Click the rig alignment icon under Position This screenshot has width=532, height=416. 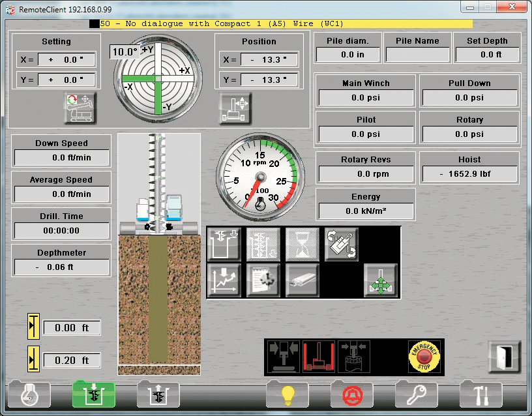tap(235, 108)
